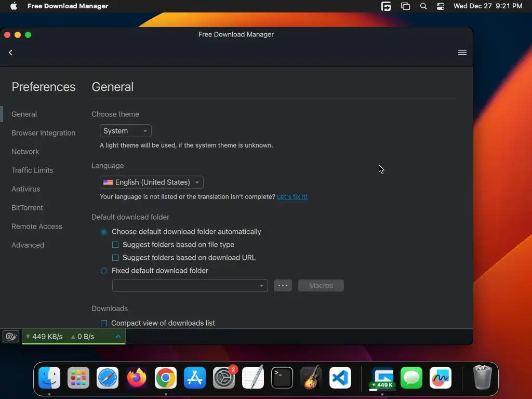This screenshot has height=399, width=532.
Task: Open Messages from the Dock
Action: (x=411, y=378)
